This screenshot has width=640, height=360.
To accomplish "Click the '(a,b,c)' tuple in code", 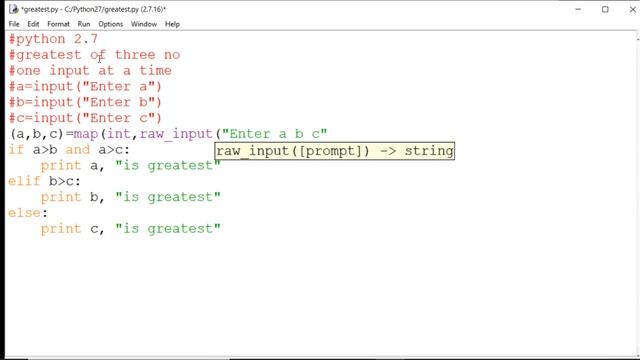I will click(x=37, y=134).
